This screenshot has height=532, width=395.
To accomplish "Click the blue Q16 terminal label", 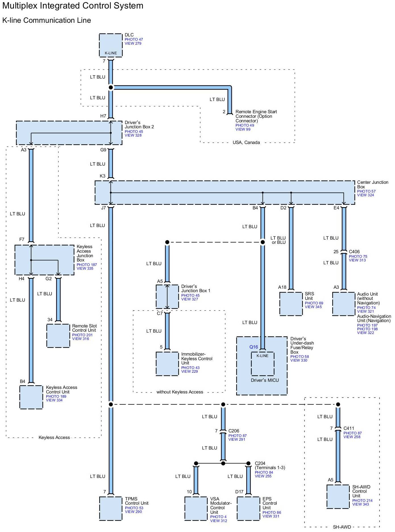I will [x=254, y=347].
